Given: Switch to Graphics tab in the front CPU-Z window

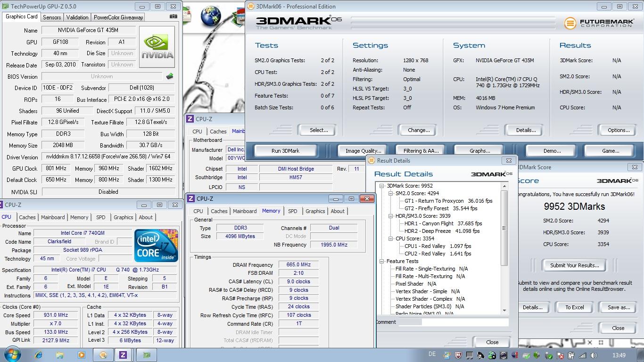Looking at the screenshot, I should point(315,211).
